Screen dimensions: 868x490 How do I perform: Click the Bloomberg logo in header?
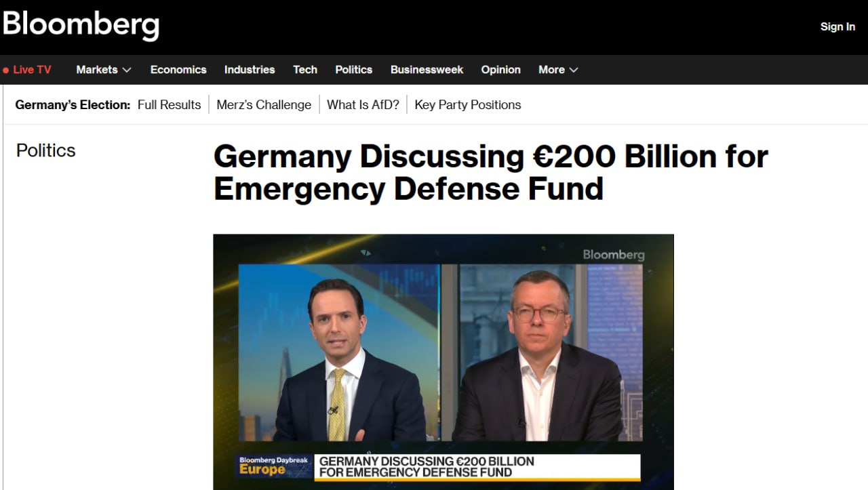[x=81, y=25]
